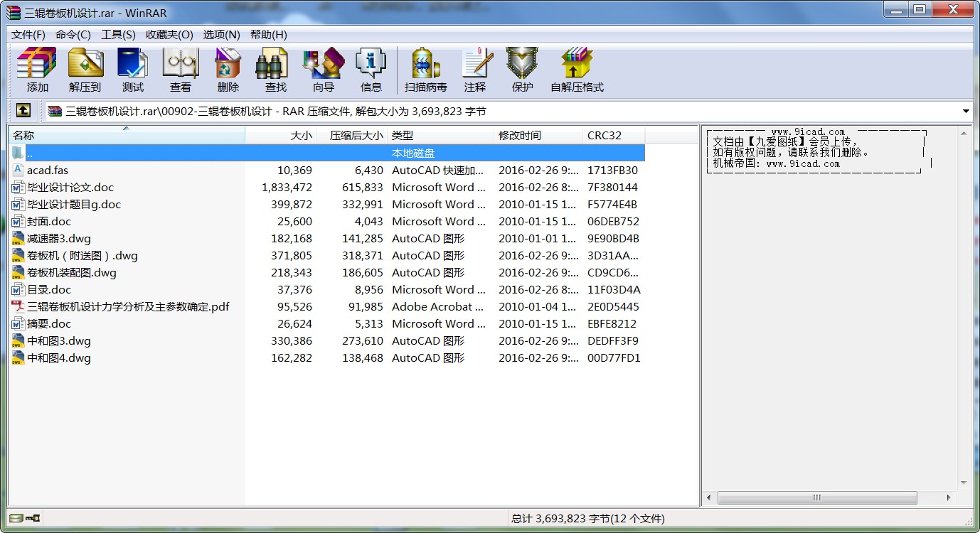The width and height of the screenshot is (980, 533).
Task: Click the Protect (保护) shield icon
Action: click(522, 70)
